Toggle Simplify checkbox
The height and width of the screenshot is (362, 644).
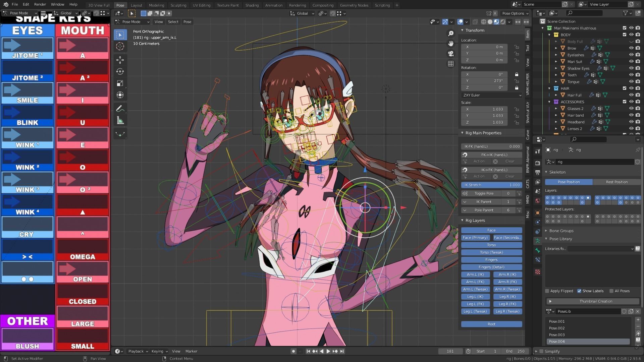tap(541, 351)
